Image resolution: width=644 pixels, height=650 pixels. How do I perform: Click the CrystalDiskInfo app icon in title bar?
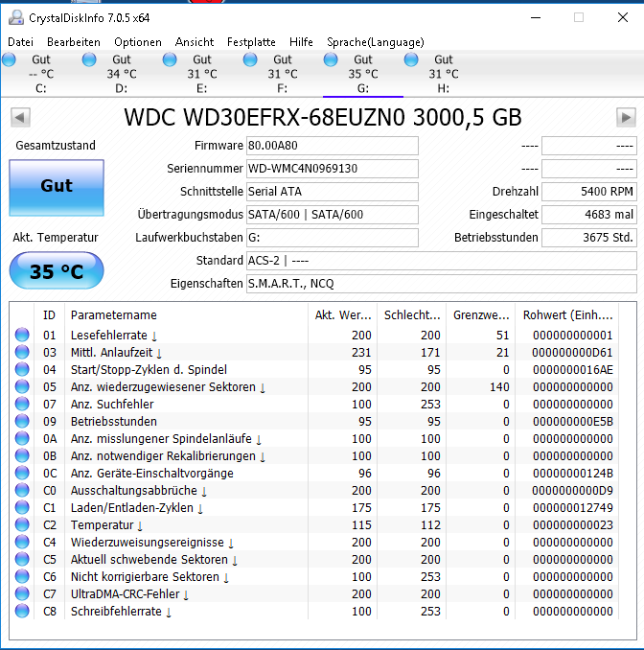13,17
